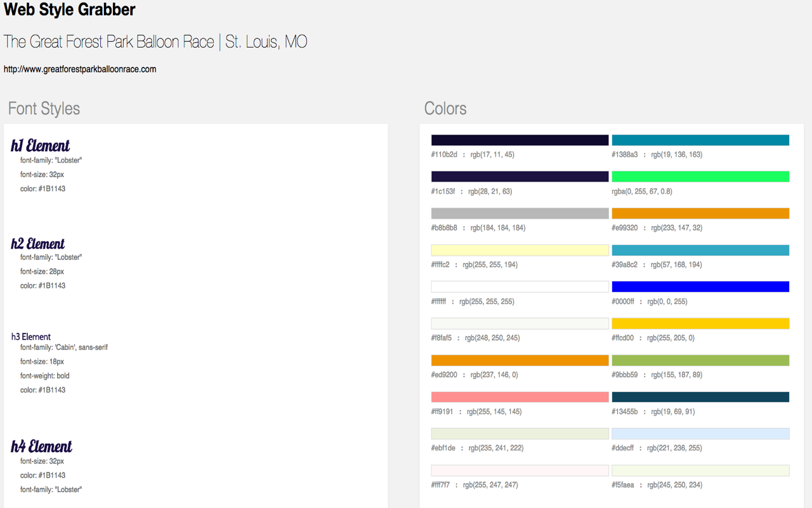Select the olive green #9bbb59 swatch
The image size is (812, 508).
(700, 360)
